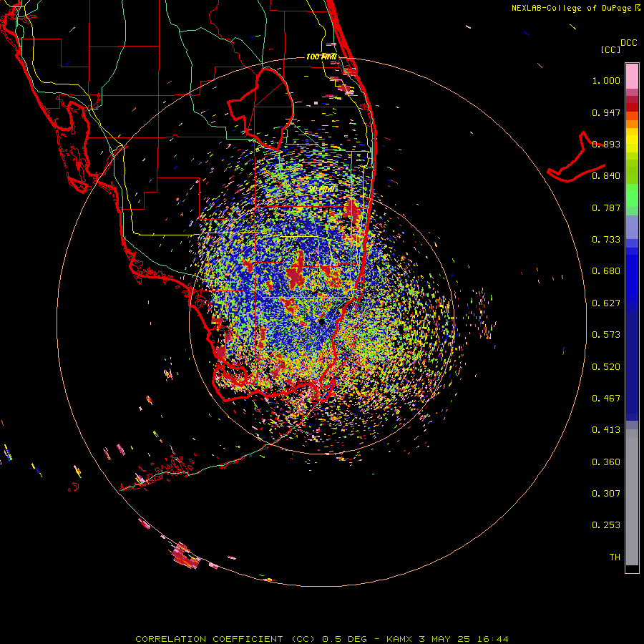Click the DCC legend heading
The image size is (644, 644).
coord(628,42)
